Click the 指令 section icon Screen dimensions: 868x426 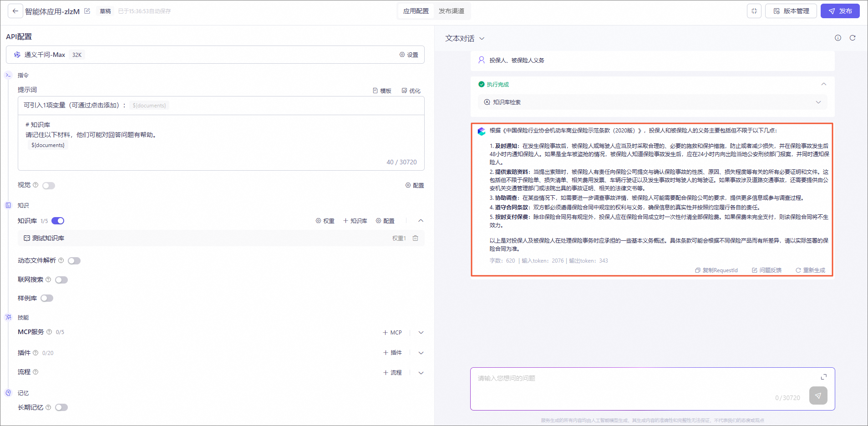pos(8,75)
